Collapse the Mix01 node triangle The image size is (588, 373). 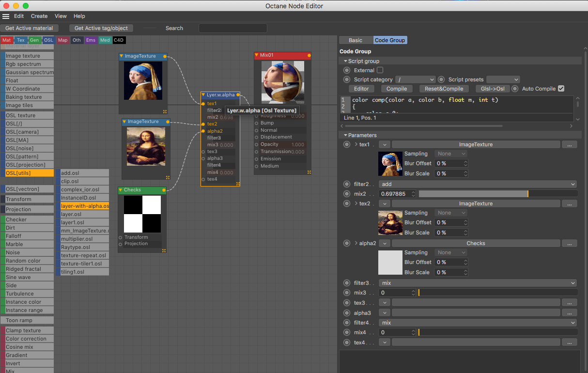click(257, 55)
